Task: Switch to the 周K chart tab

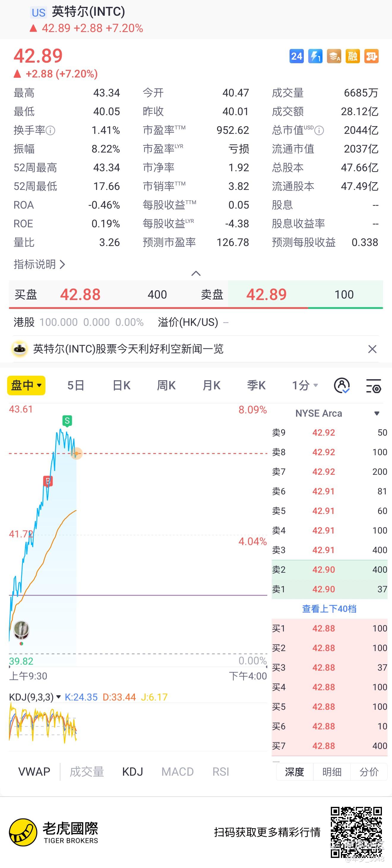Action: (166, 385)
